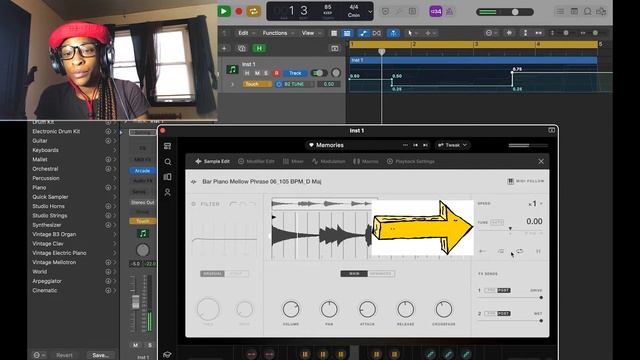640x360 pixels.
Task: Select Orchestral in the library list
Action: [45, 169]
